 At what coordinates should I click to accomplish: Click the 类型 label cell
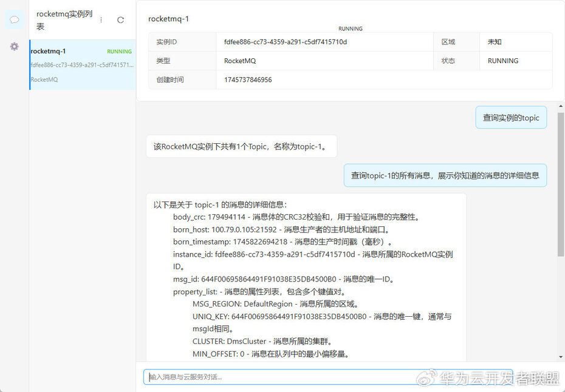[182, 61]
